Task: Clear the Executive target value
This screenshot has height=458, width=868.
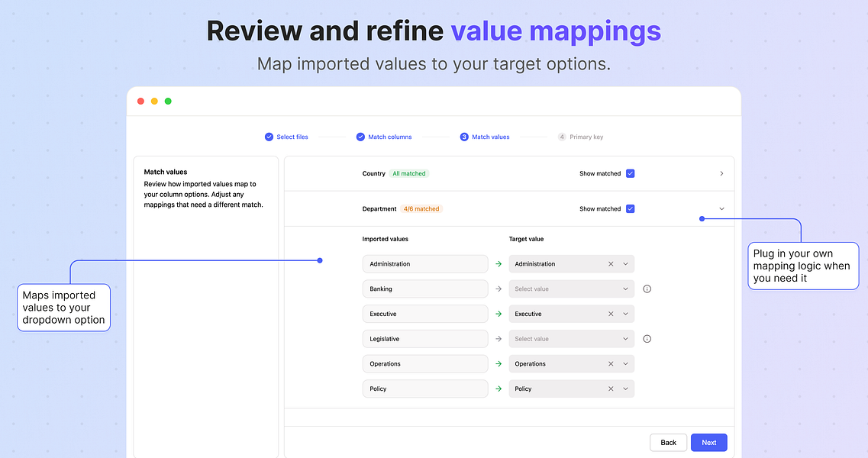Action: (x=611, y=314)
